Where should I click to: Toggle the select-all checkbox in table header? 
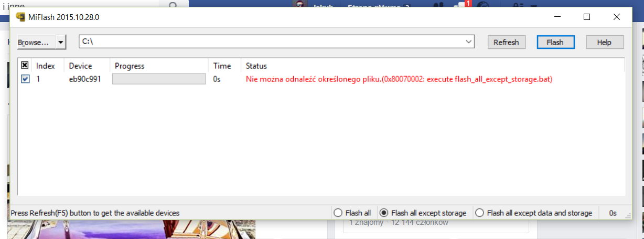point(25,66)
